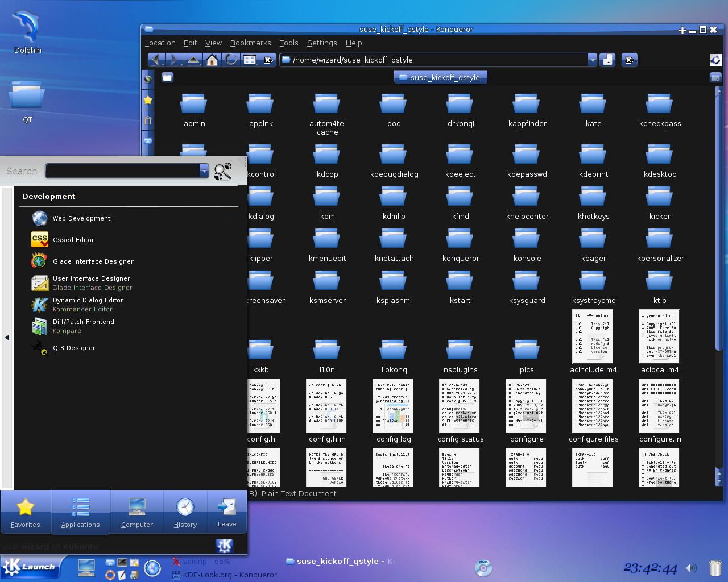Open the terminal quick-launch icon in panel

pyautogui.click(x=122, y=563)
